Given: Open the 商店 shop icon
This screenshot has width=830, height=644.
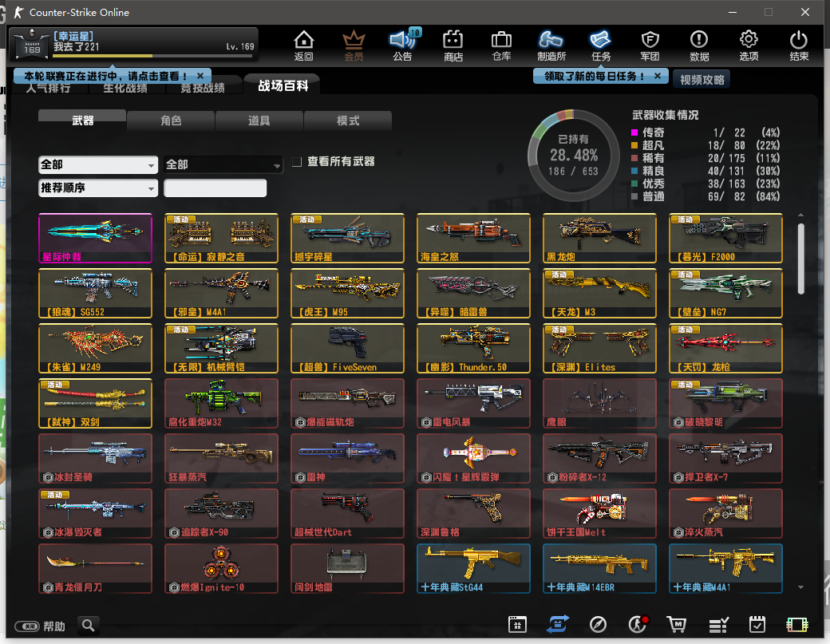Looking at the screenshot, I should pos(453,45).
